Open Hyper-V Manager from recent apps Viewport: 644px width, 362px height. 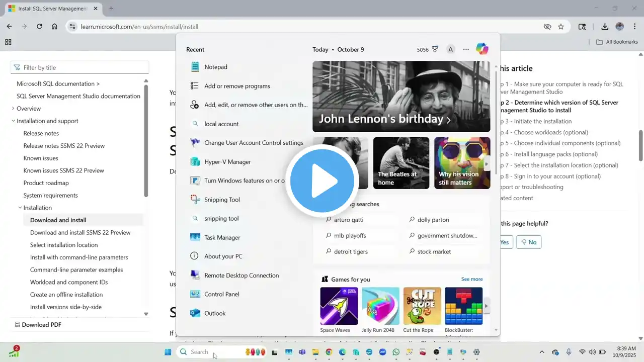227,162
